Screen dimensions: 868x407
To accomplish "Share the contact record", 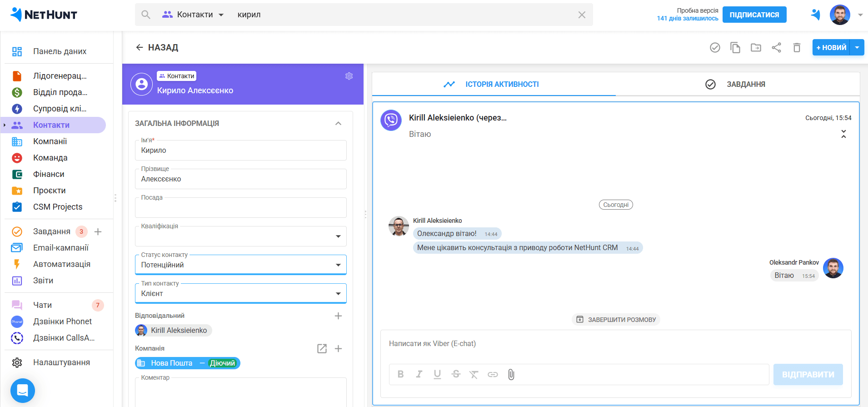I will 776,47.
